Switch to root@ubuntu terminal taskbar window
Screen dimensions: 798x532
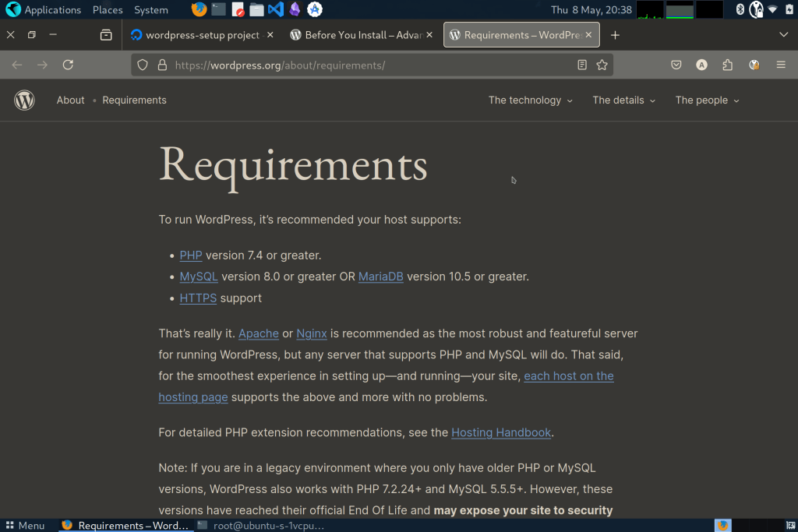(x=261, y=526)
